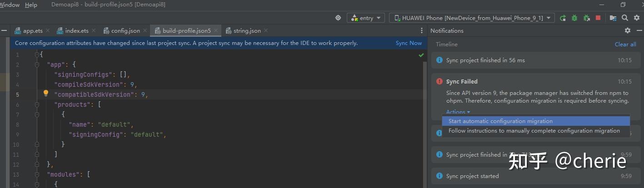Start debugging with the green bug icon
The image size is (644, 188).
coord(574,18)
